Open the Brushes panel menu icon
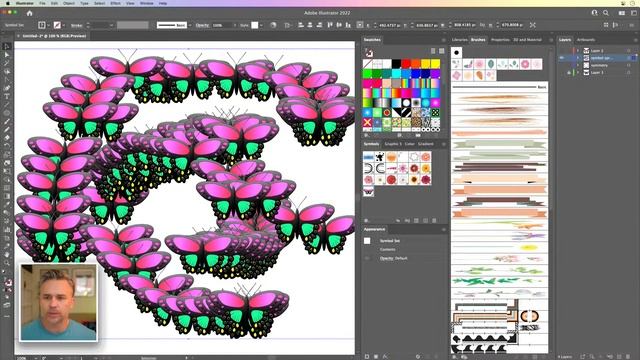 551,40
